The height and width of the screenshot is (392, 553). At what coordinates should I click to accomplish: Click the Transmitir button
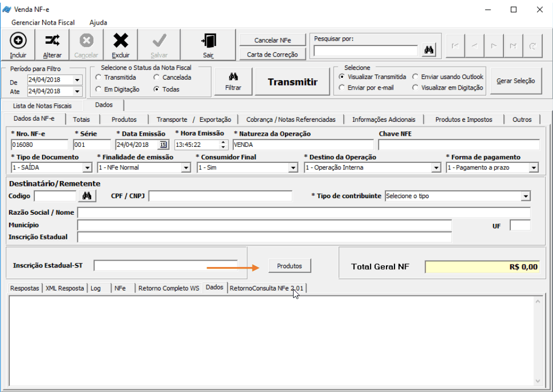[x=292, y=82]
